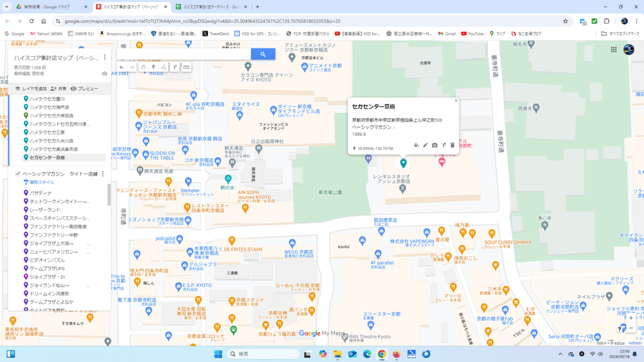
Task: Click 共有 share button
Action: (x=59, y=88)
